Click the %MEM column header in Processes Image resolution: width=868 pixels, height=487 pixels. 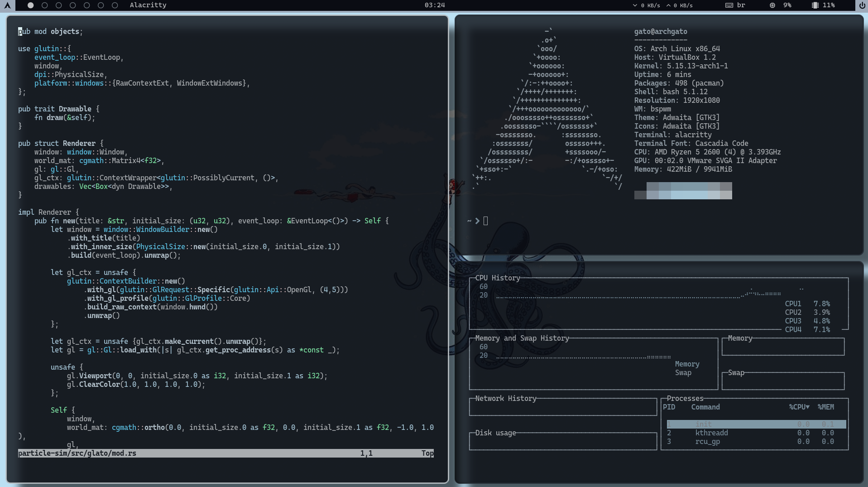[x=825, y=407]
